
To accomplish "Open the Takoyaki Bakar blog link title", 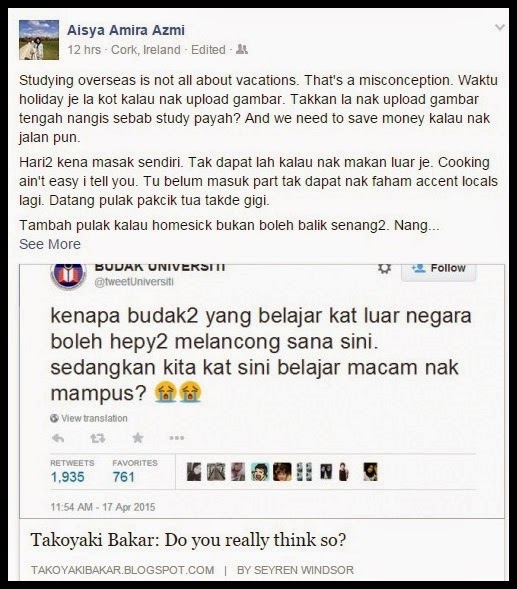I will point(188,540).
